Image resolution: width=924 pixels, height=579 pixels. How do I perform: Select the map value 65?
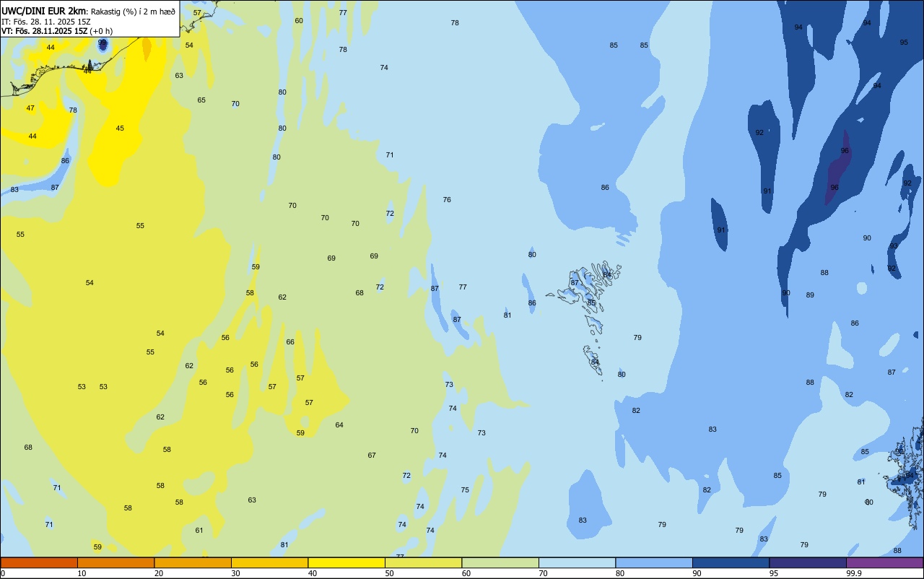click(x=201, y=100)
